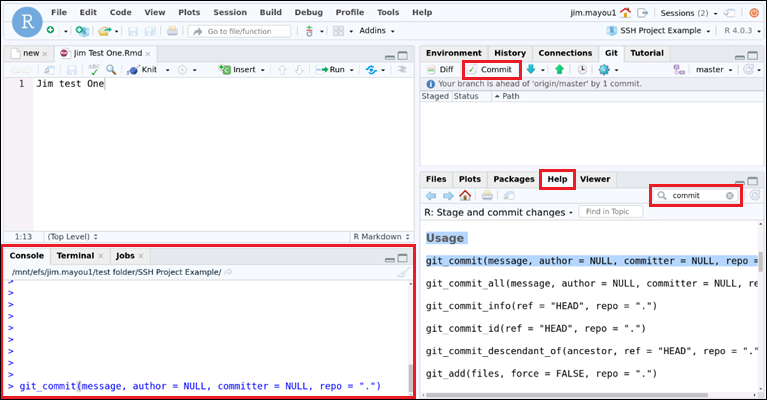The width and height of the screenshot is (767, 400).
Task: Open help topic title dropdown
Action: pyautogui.click(x=498, y=212)
